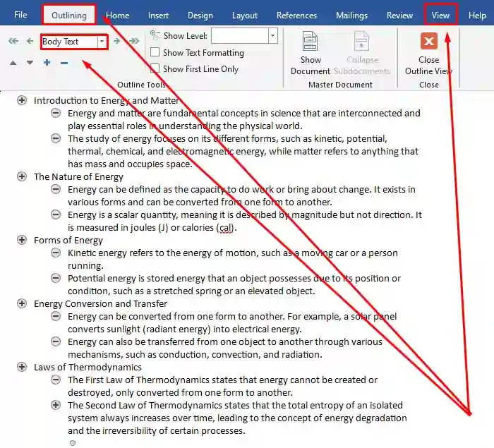Select marker beside 'Energy is a scalar quantity'
Viewport: 494px width, 448px height.
pos(56,214)
